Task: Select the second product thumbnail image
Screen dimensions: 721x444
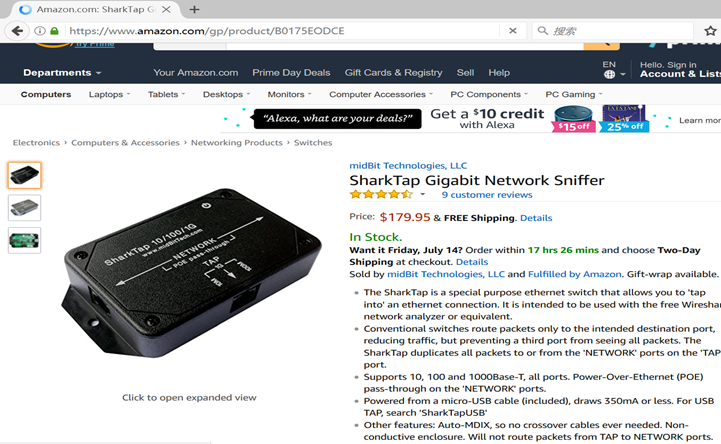Action: coord(24,208)
